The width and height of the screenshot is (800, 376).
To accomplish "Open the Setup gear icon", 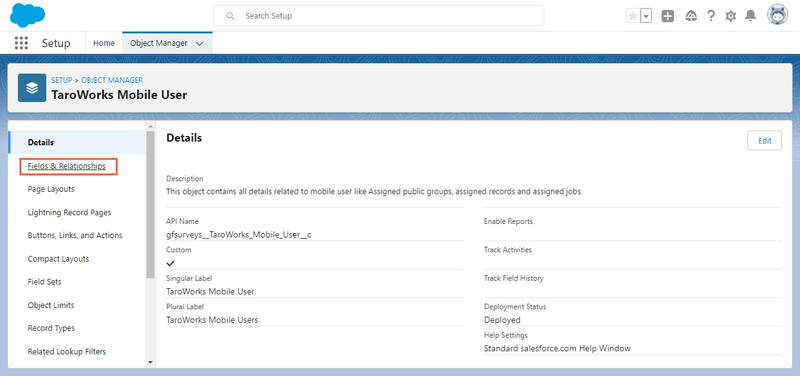I will 731,16.
